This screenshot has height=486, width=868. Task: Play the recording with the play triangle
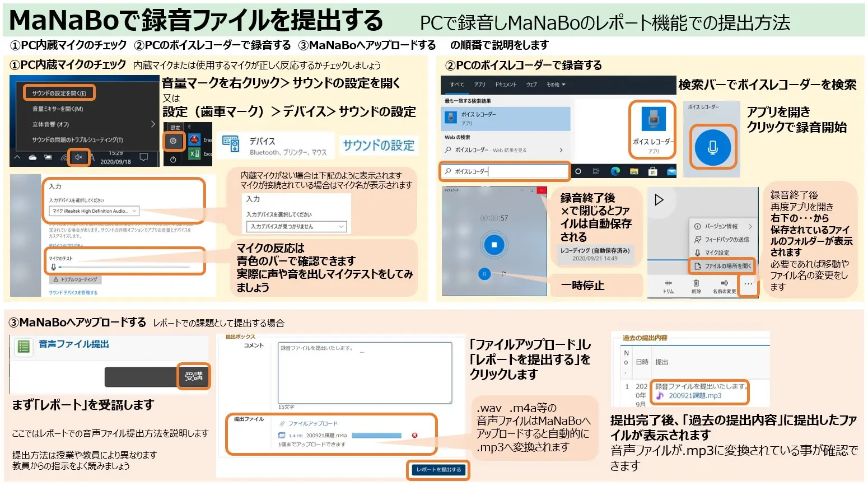[659, 200]
